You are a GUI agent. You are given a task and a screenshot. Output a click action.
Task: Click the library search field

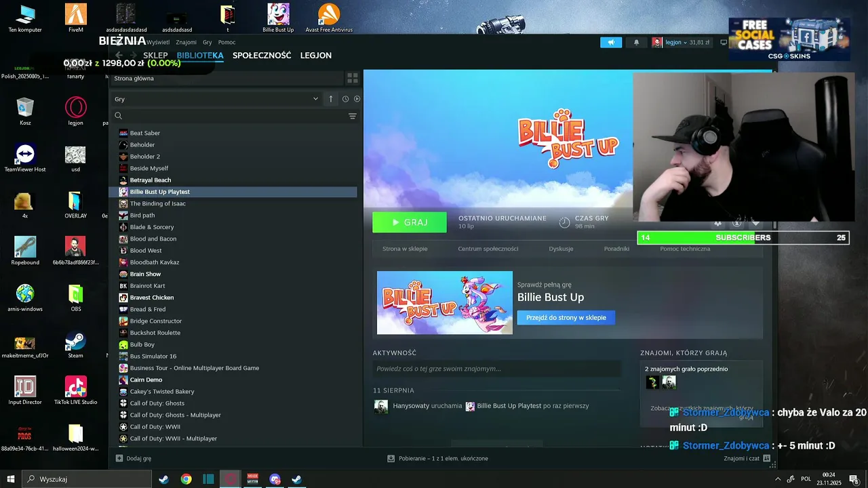pos(234,116)
